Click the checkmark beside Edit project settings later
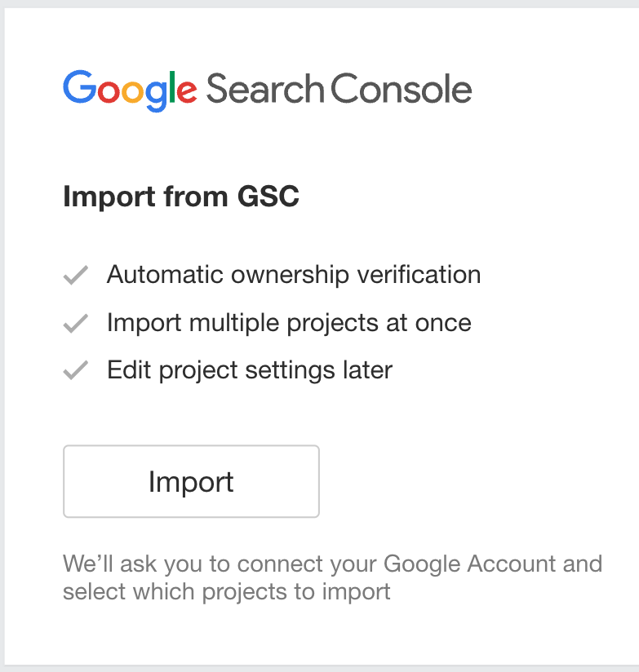639x672 pixels. point(74,369)
